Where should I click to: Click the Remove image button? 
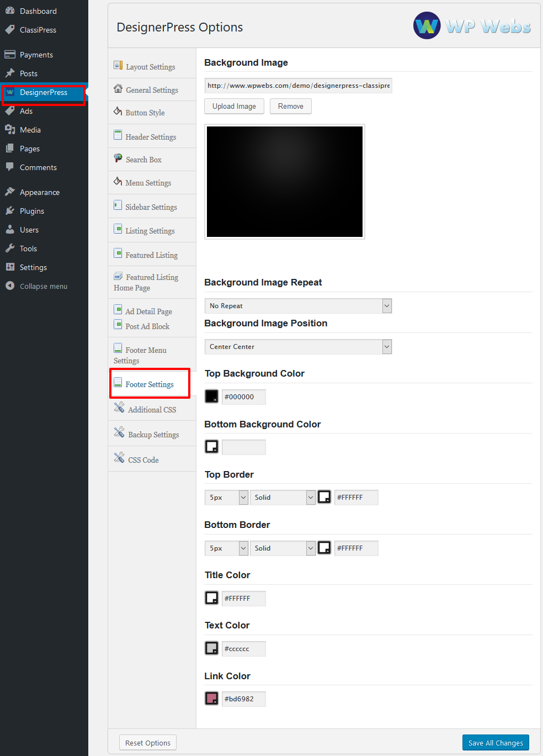pos(291,106)
